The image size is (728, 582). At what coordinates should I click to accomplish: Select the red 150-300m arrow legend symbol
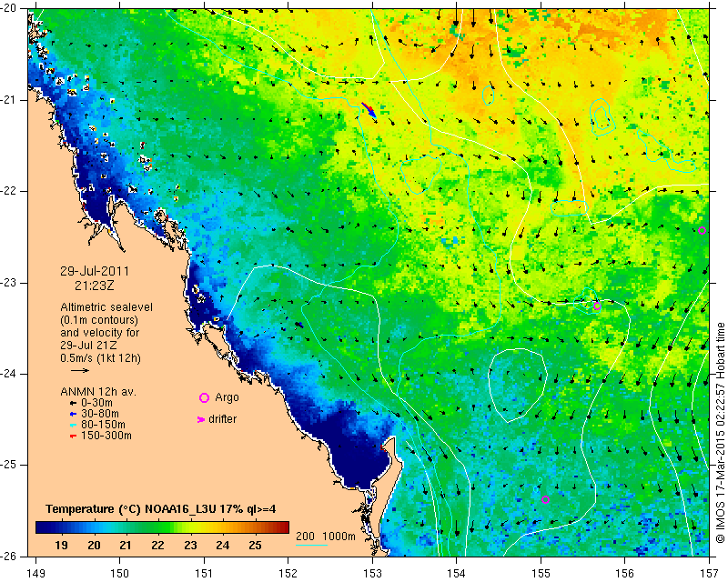pos(73,436)
